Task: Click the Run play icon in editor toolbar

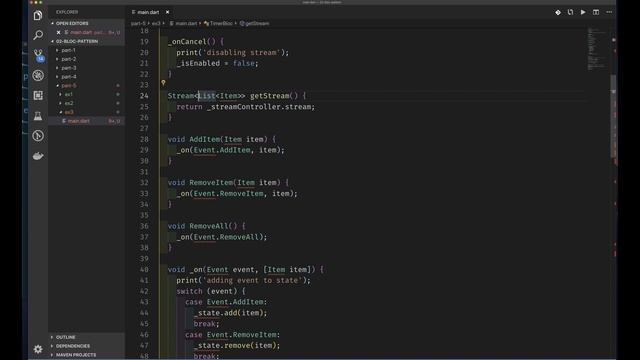Action: 583,12
